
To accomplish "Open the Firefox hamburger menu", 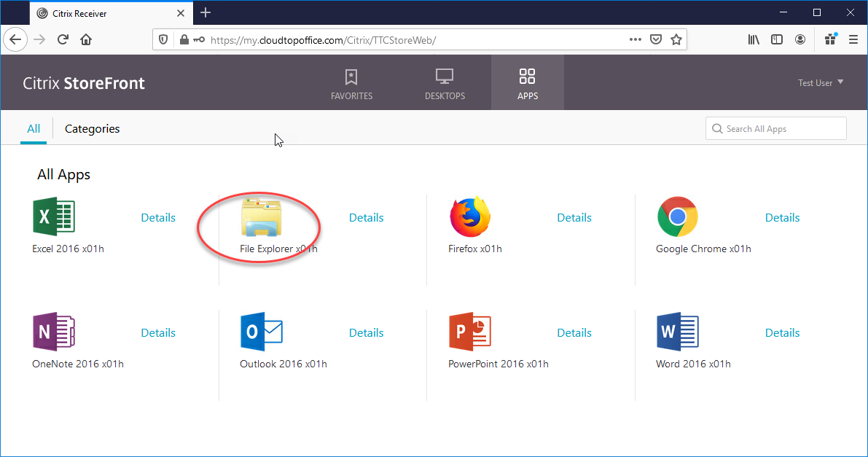I will point(853,40).
